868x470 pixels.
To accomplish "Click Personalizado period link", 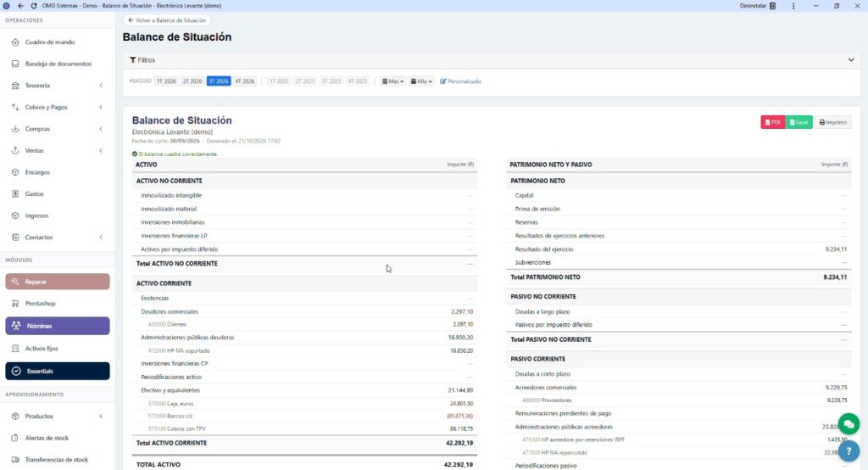I will point(460,81).
